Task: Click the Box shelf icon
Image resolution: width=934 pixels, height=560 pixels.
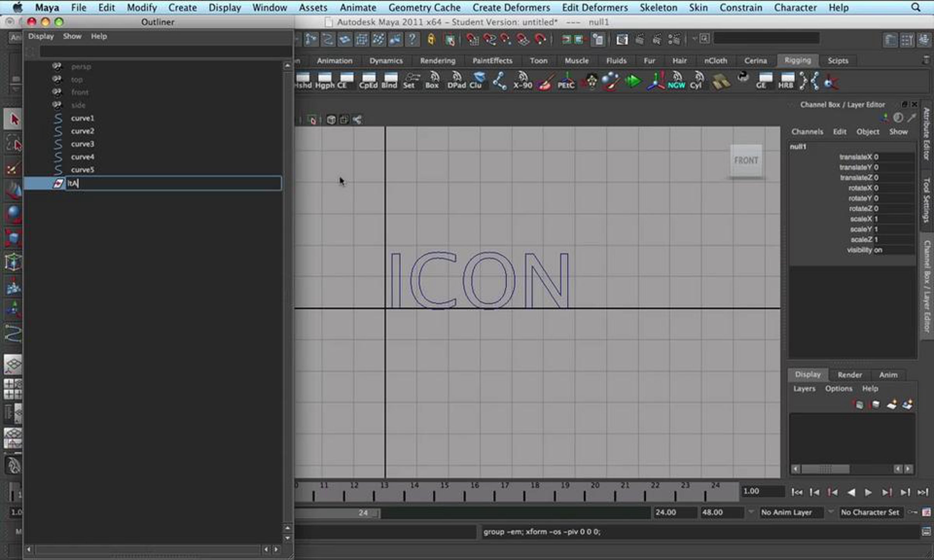Action: (x=432, y=80)
